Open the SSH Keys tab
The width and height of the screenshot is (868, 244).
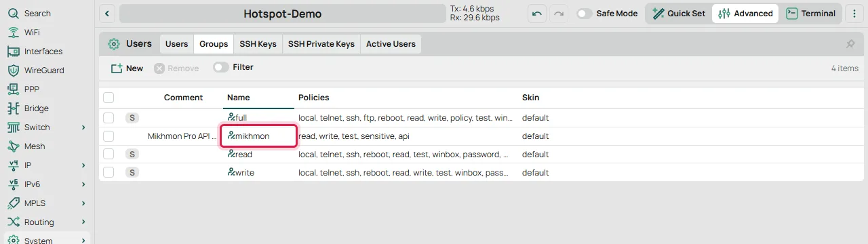pos(258,44)
